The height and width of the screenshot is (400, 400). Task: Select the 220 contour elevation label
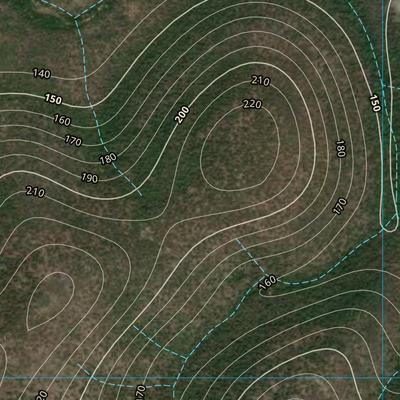(x=252, y=104)
